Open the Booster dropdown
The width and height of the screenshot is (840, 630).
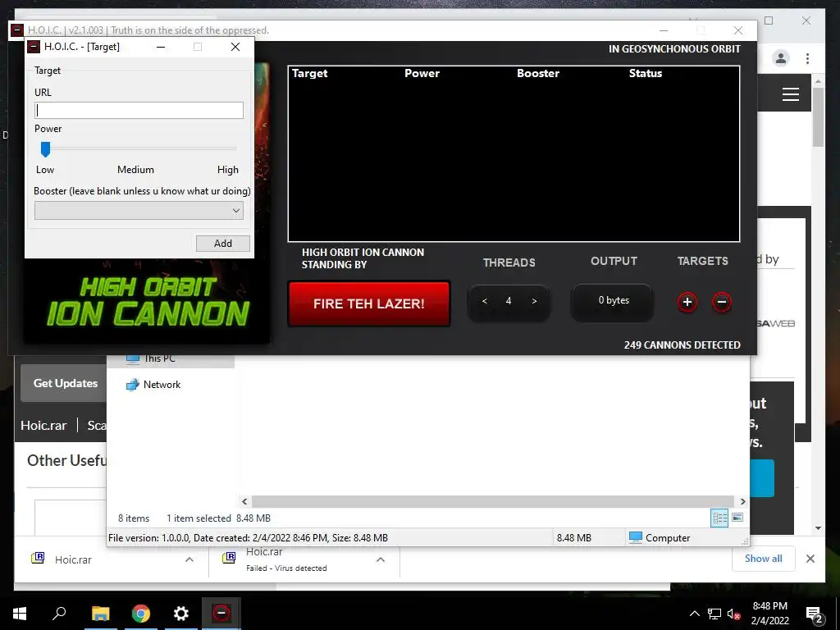click(x=139, y=211)
